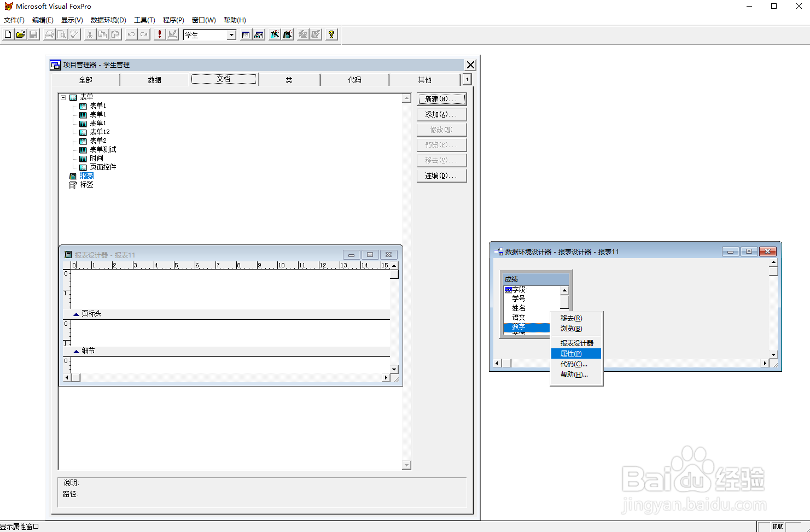Open the 工具(T) menu

point(145,20)
